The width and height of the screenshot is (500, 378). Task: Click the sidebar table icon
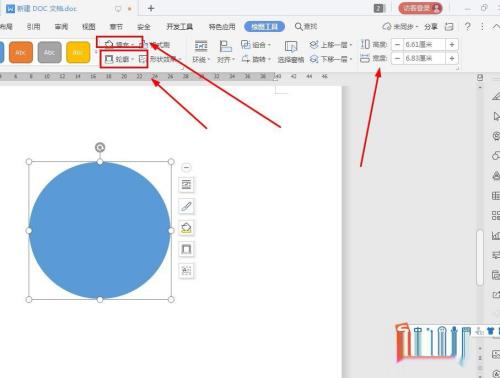coord(496,196)
